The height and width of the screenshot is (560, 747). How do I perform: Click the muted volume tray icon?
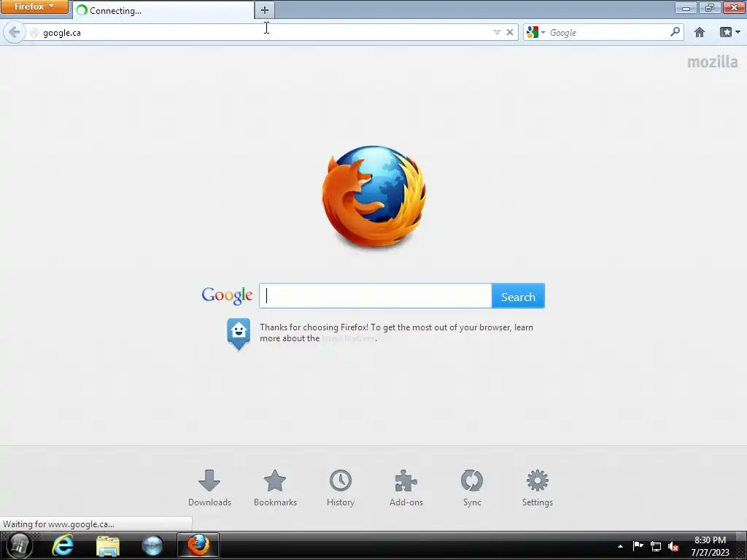click(673, 547)
